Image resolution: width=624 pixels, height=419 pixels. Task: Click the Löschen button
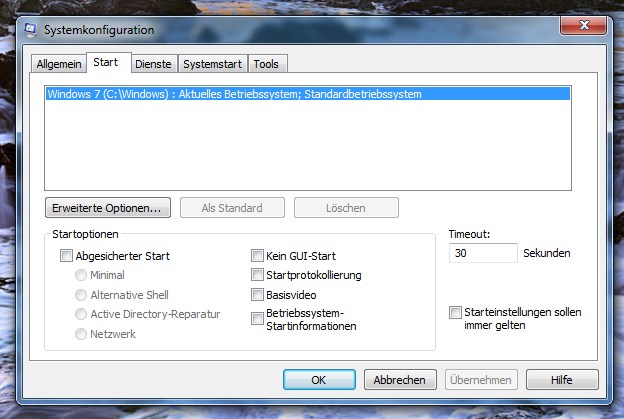[x=346, y=208]
